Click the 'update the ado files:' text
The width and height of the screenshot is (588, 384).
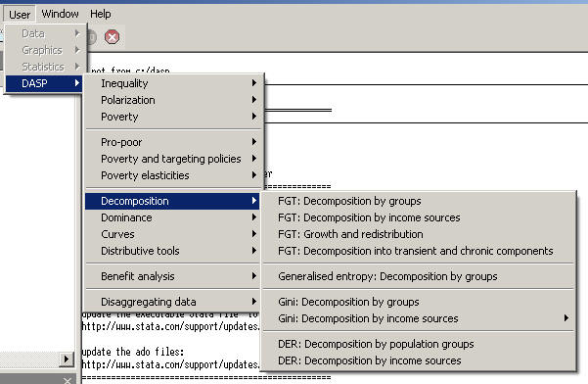point(133,352)
